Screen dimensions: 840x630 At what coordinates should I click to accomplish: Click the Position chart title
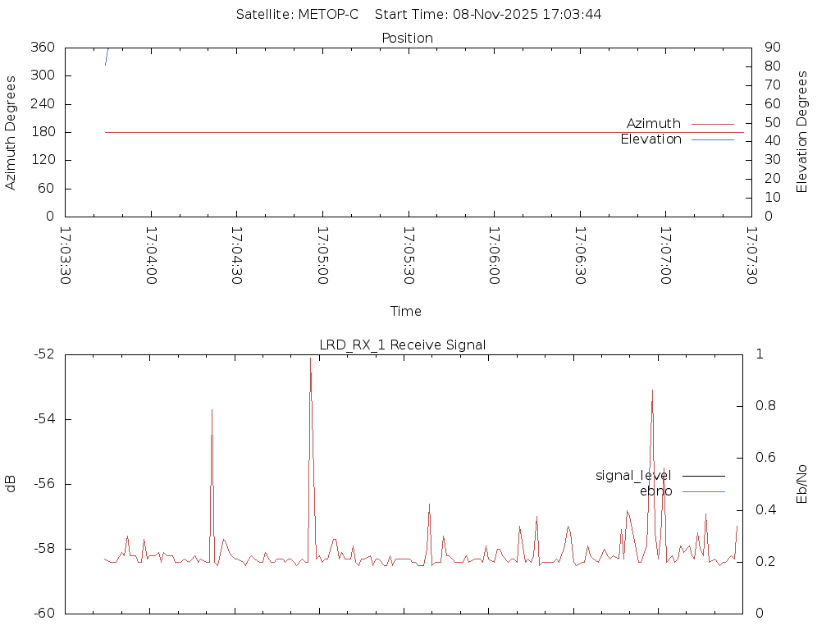[407, 39]
